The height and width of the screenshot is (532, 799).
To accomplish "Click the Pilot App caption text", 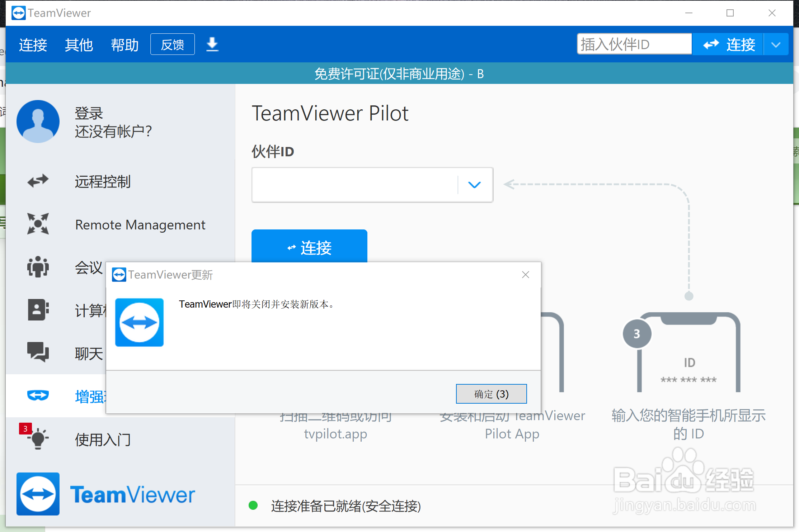I will pos(512,434).
